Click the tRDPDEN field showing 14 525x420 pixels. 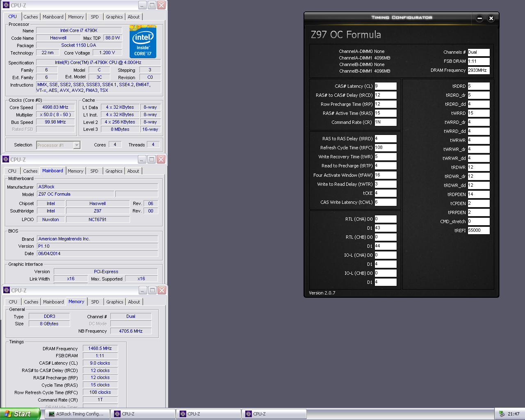pyautogui.click(x=479, y=194)
